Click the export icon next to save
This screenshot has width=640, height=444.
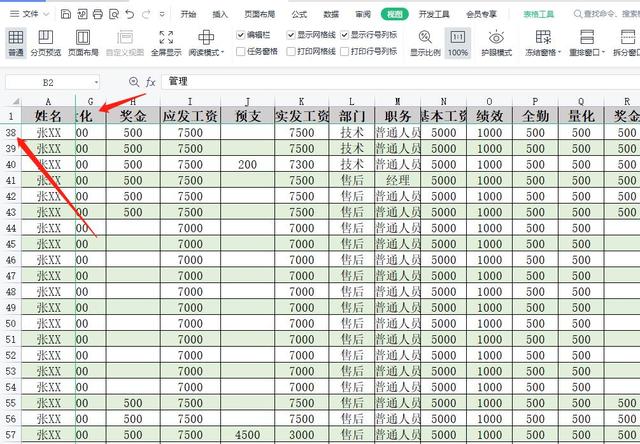coord(82,14)
